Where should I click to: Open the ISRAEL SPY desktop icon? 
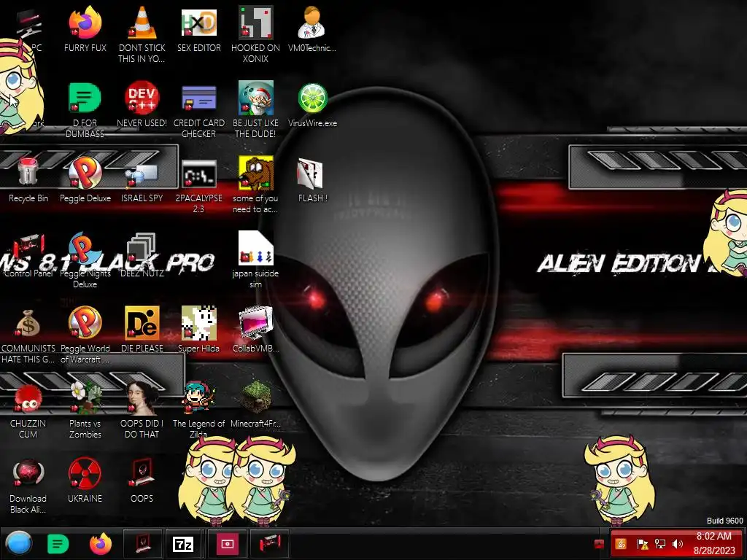[142, 174]
